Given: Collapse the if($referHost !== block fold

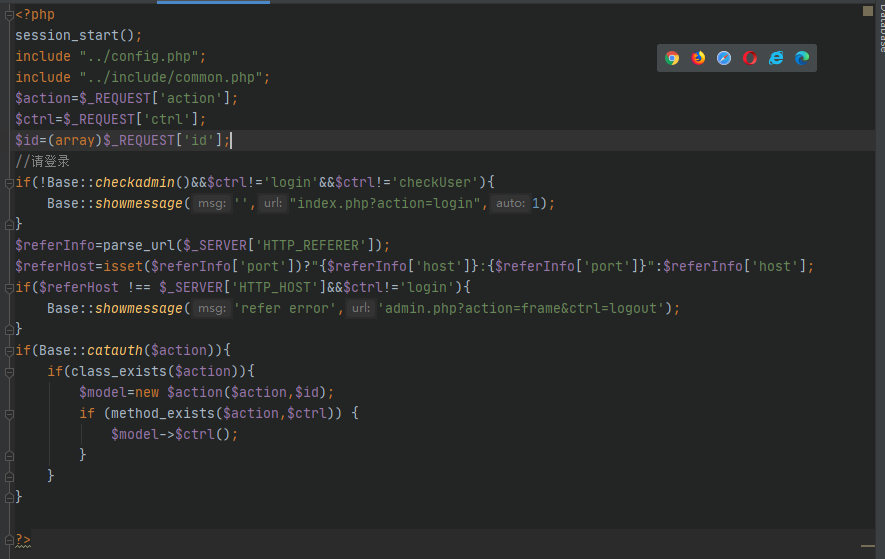Looking at the screenshot, I should [9, 288].
